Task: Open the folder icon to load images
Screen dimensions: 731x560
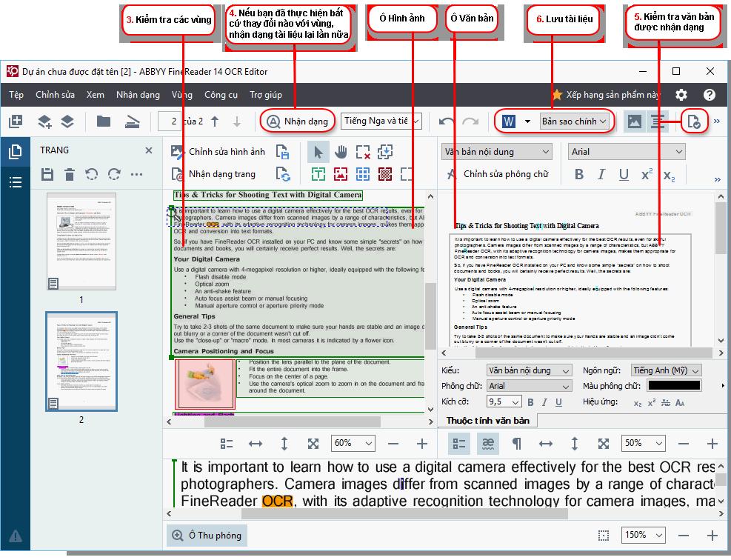Action: click(x=104, y=121)
